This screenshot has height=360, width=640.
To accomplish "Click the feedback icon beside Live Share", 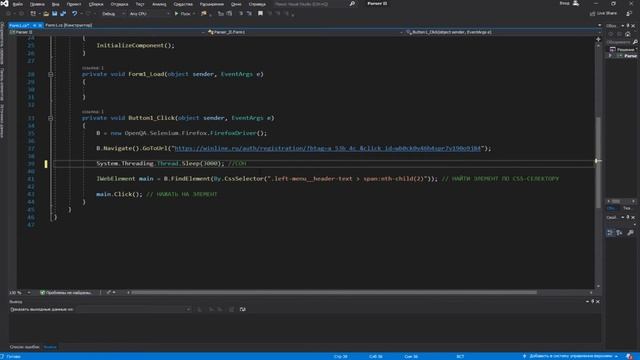I will tap(629, 13).
